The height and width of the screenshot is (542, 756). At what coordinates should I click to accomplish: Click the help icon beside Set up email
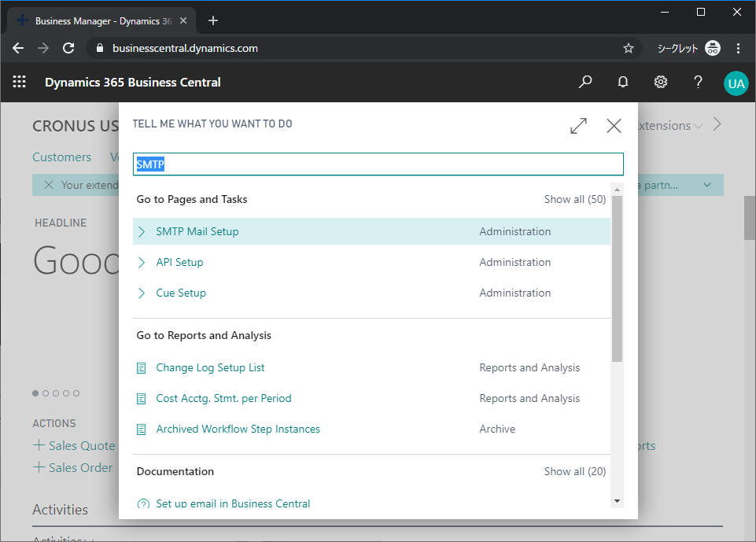[x=143, y=503]
